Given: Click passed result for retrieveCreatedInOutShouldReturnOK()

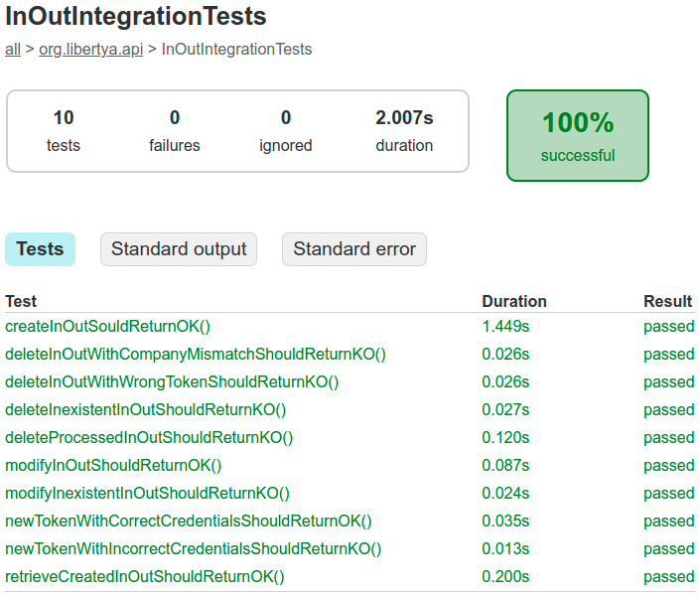Looking at the screenshot, I should 669,576.
